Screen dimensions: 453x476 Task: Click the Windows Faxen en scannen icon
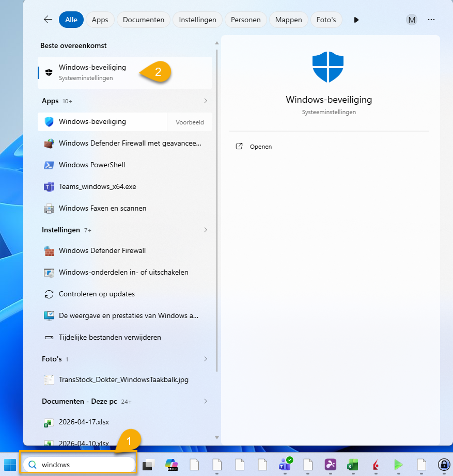(x=49, y=209)
